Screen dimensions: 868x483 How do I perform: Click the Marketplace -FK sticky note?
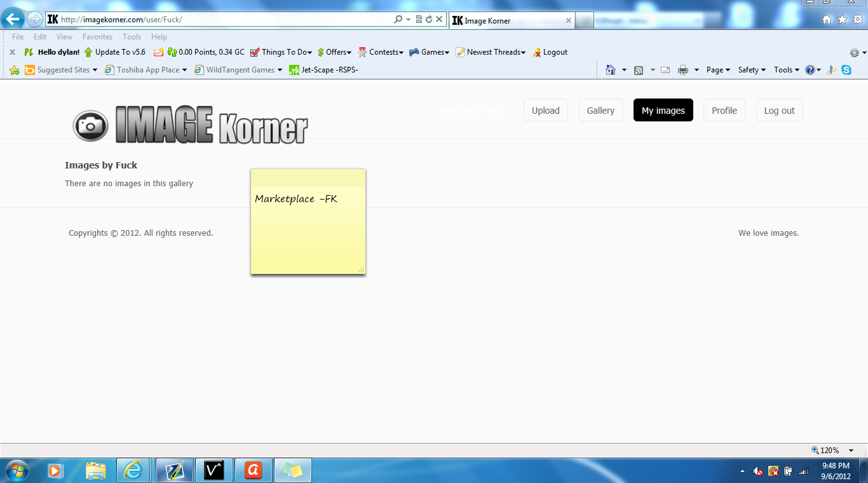(308, 222)
